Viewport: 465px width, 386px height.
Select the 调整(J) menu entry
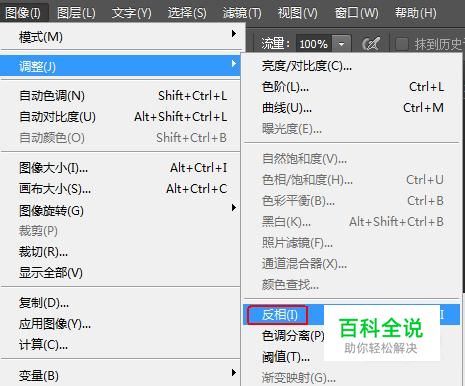[120, 66]
